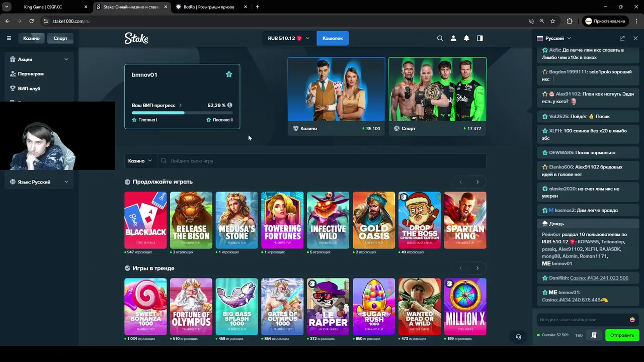
Task: Launch Le Rapper game
Action: click(328, 307)
